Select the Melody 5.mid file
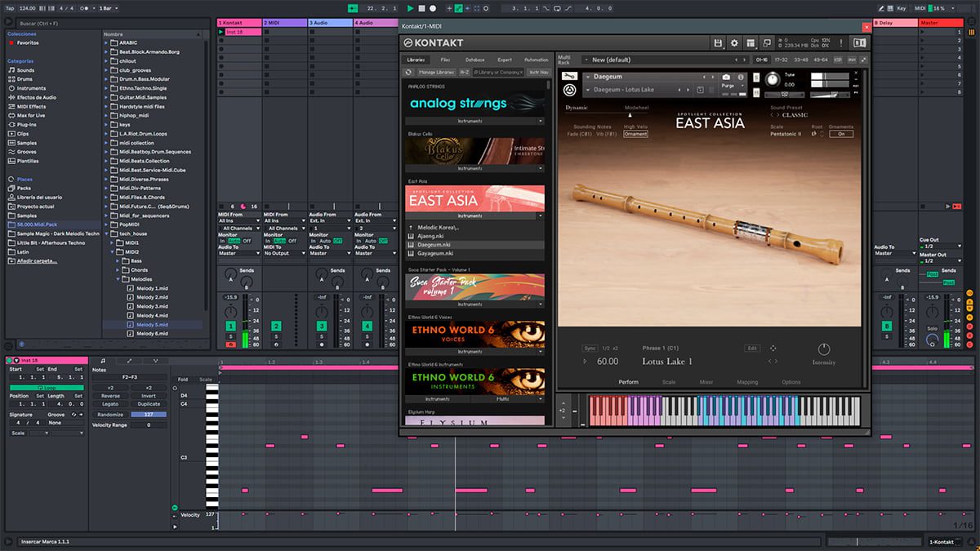980x551 pixels. [x=152, y=324]
